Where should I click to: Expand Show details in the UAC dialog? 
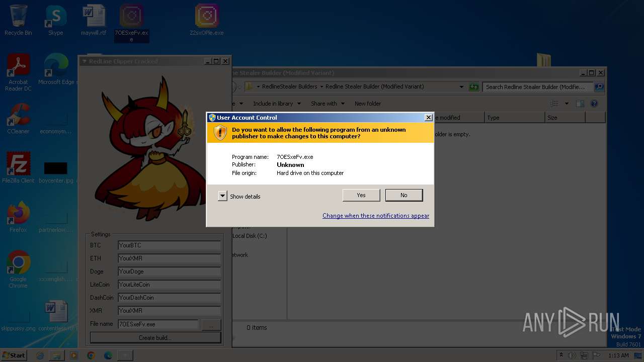coord(239,197)
